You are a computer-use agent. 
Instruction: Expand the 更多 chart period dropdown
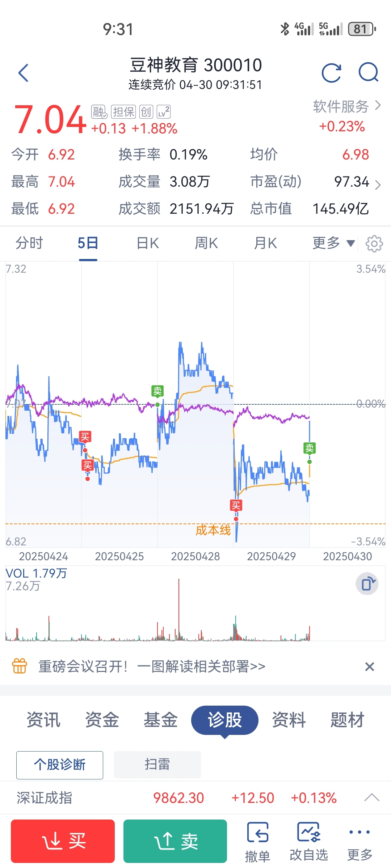[x=333, y=243]
